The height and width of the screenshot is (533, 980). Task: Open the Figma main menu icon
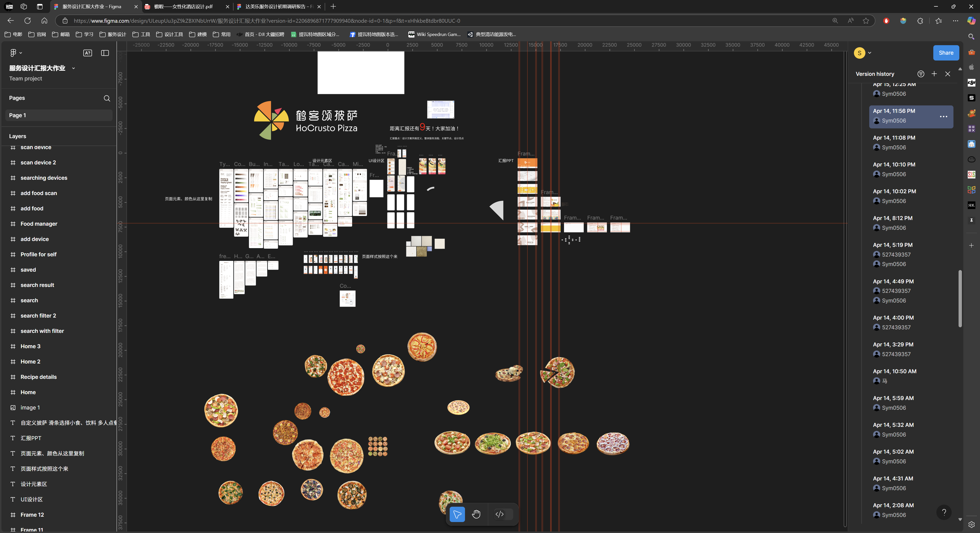point(13,53)
